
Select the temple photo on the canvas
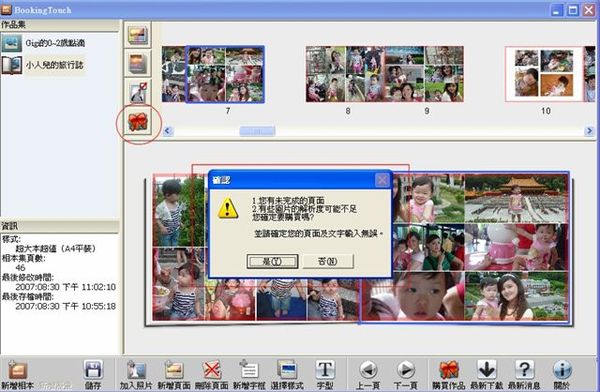click(x=516, y=199)
